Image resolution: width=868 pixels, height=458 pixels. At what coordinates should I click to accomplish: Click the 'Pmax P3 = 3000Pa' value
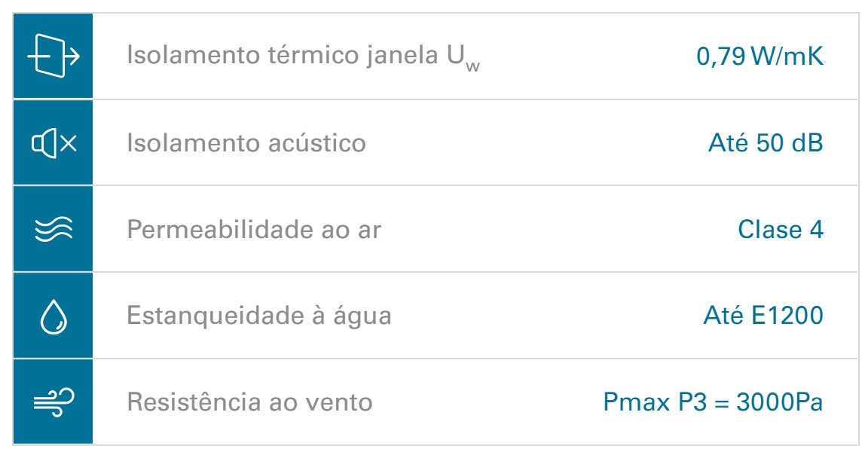point(713,402)
